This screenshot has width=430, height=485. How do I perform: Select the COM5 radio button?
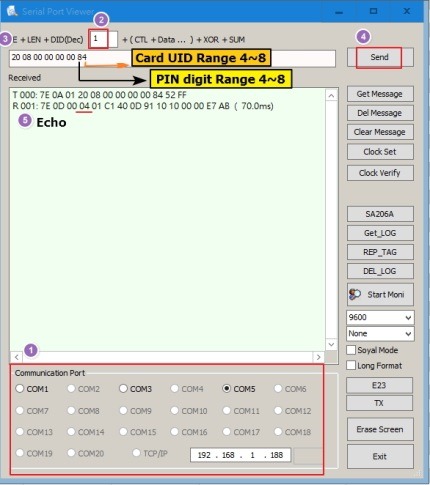click(226, 389)
